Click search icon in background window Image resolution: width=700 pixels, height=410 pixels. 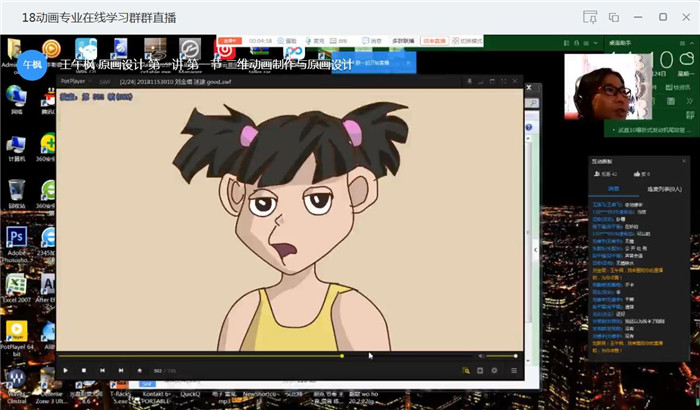(533, 103)
